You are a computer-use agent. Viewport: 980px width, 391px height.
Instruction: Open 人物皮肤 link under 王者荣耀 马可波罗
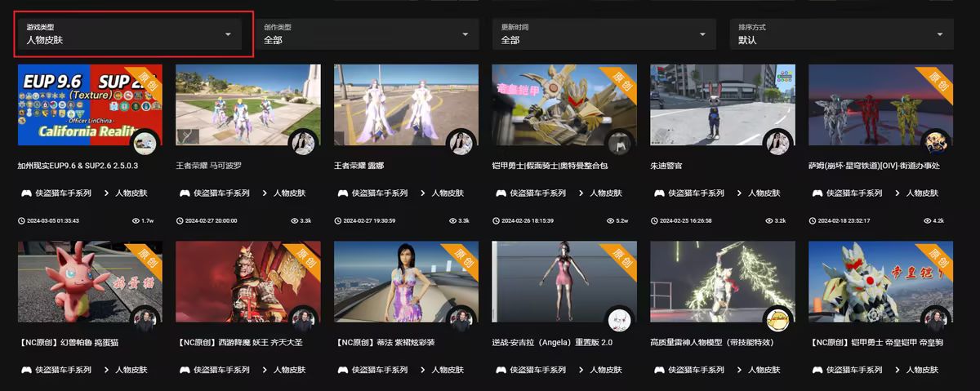click(289, 193)
